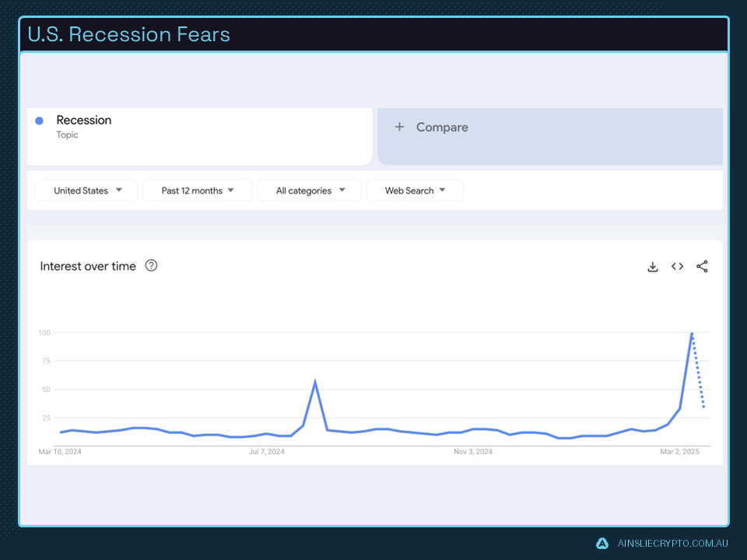Click the peak value at 100 on the chart
The height and width of the screenshot is (560, 747).
point(691,333)
